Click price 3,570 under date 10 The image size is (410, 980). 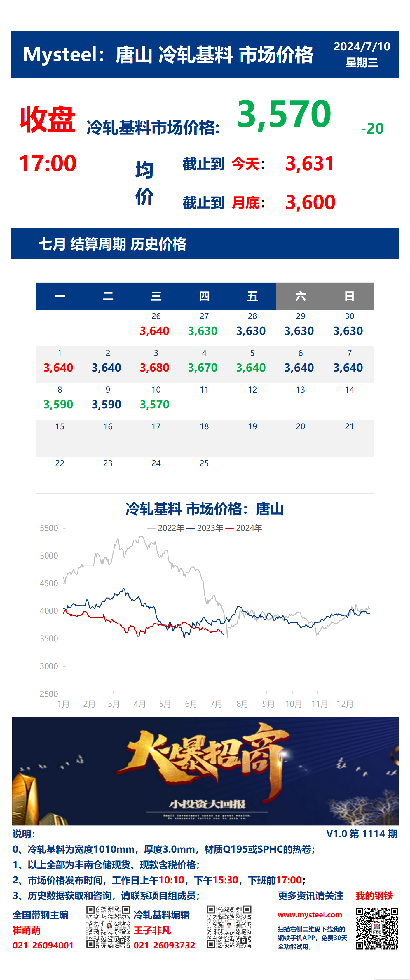(x=155, y=405)
